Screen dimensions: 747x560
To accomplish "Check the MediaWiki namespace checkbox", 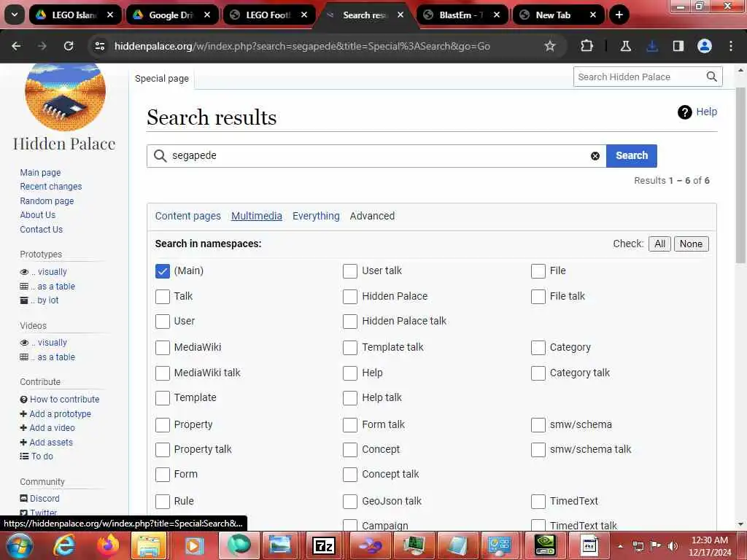I will click(x=163, y=348).
